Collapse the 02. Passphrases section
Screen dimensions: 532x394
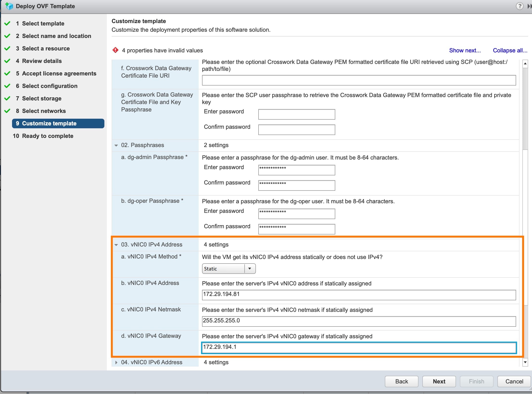point(116,145)
